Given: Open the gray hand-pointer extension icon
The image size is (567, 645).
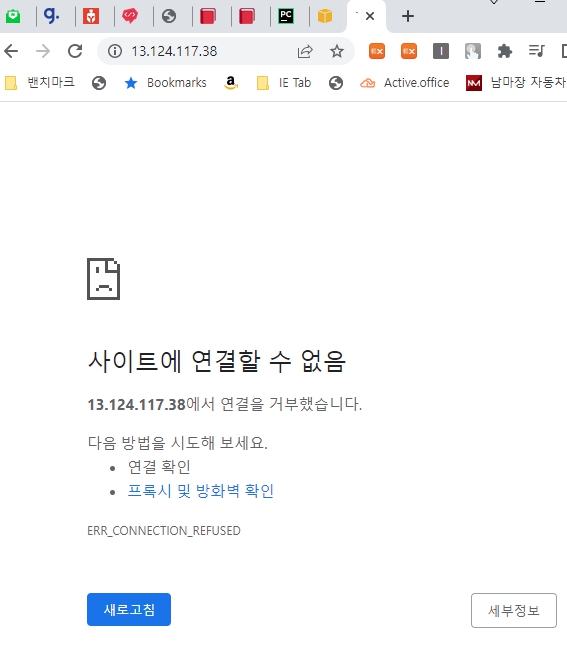Looking at the screenshot, I should [473, 51].
